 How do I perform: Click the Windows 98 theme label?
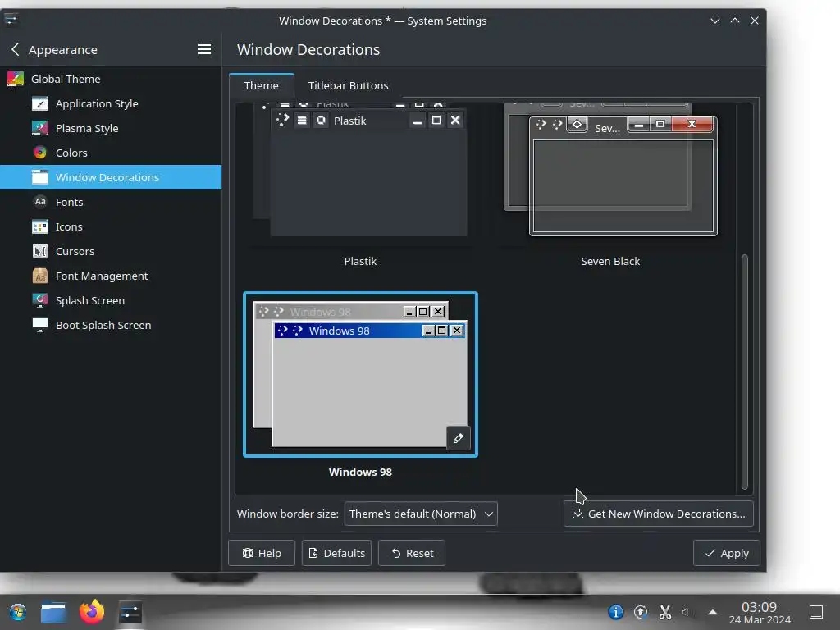pos(360,472)
